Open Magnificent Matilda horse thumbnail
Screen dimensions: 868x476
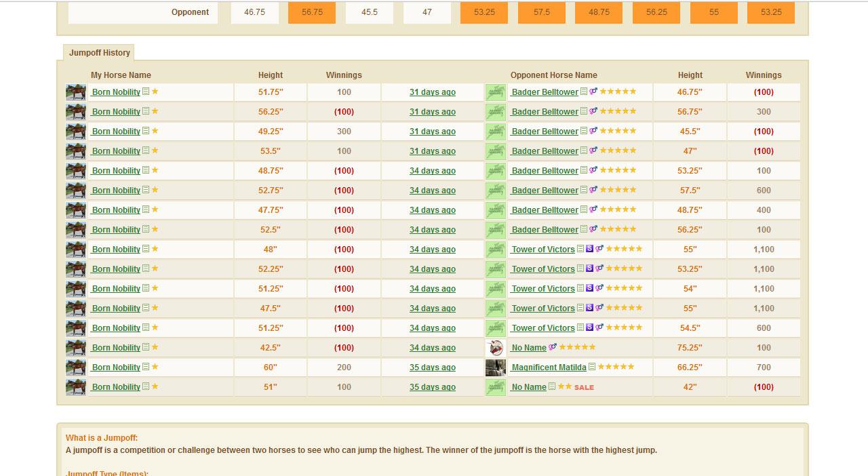(496, 368)
